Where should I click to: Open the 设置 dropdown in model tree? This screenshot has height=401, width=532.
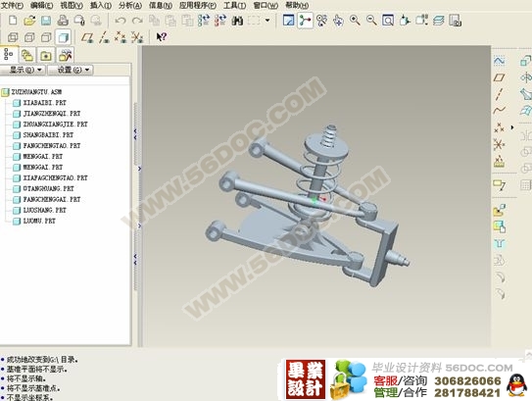point(71,70)
